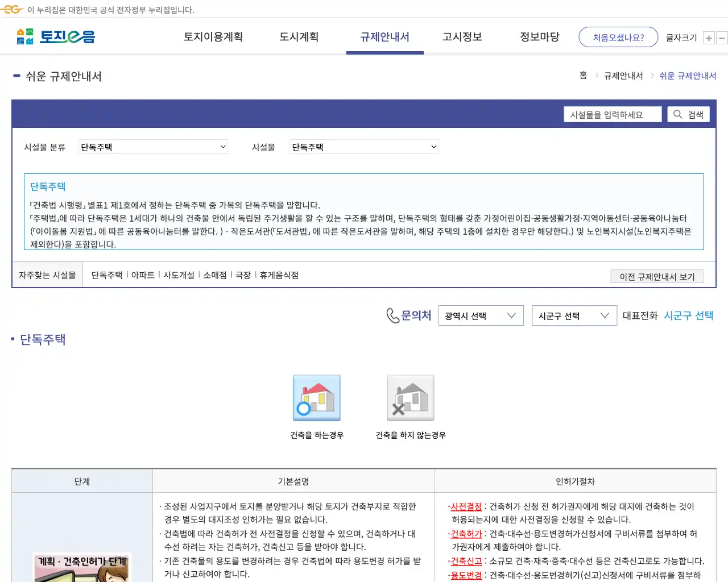
Task: Click the 문의처 phone icon
Action: [x=392, y=315]
